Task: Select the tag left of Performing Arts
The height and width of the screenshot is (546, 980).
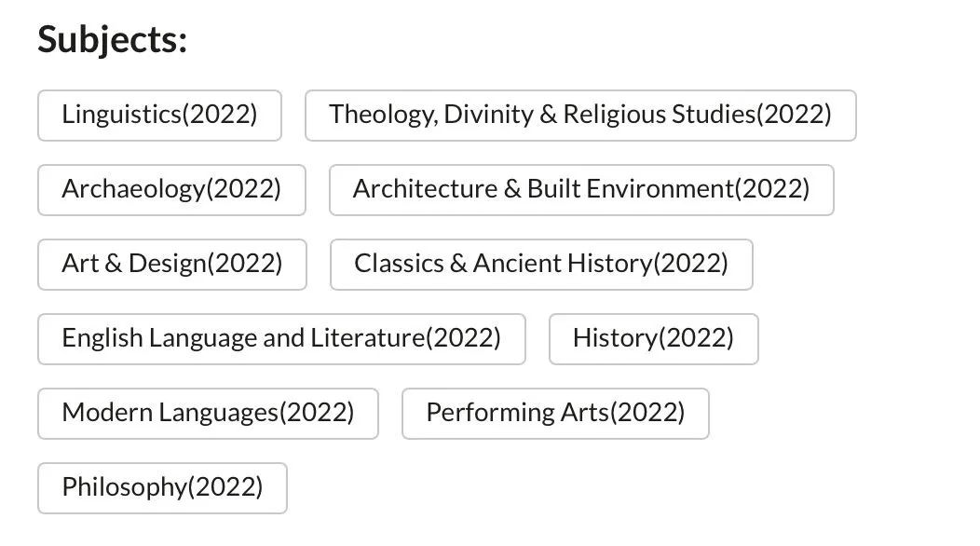Action: (x=208, y=414)
